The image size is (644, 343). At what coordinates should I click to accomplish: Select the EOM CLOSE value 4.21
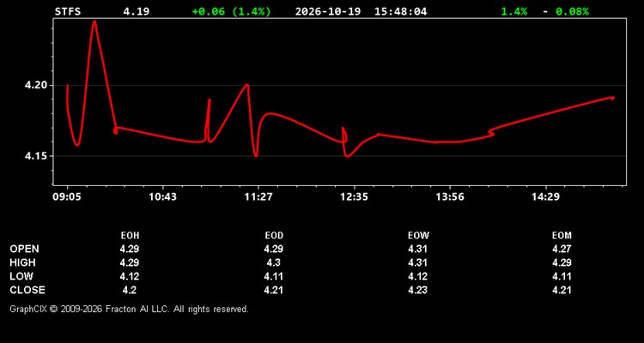pyautogui.click(x=562, y=290)
